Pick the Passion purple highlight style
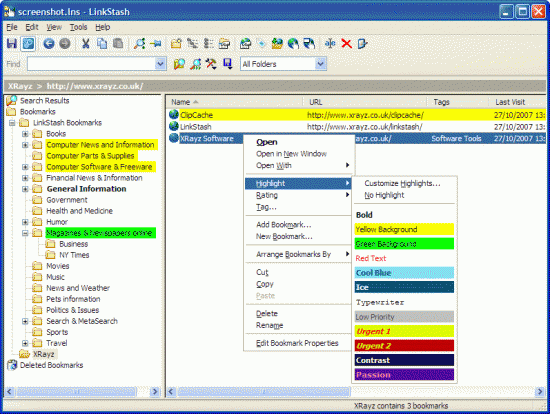550x414 pixels. pos(404,375)
